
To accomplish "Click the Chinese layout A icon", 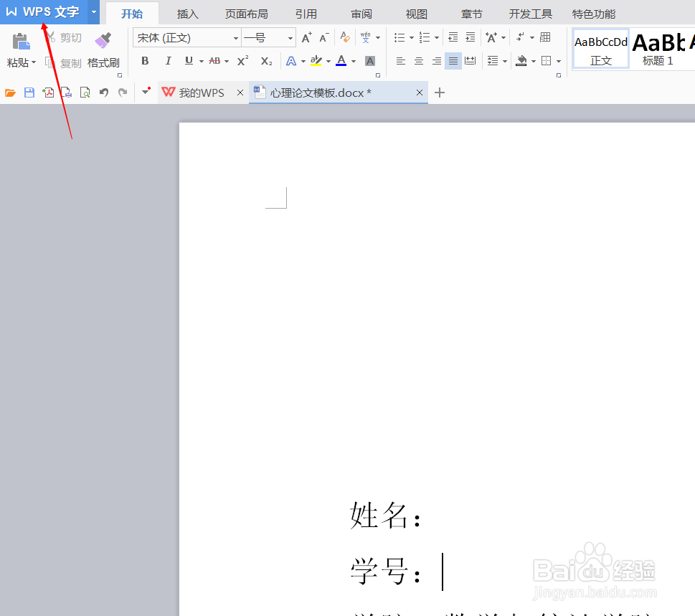I will [x=491, y=38].
